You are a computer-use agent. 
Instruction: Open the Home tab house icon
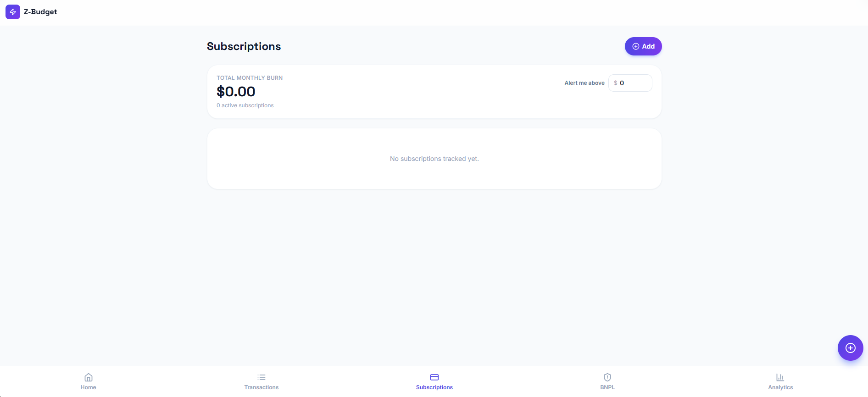tap(89, 377)
